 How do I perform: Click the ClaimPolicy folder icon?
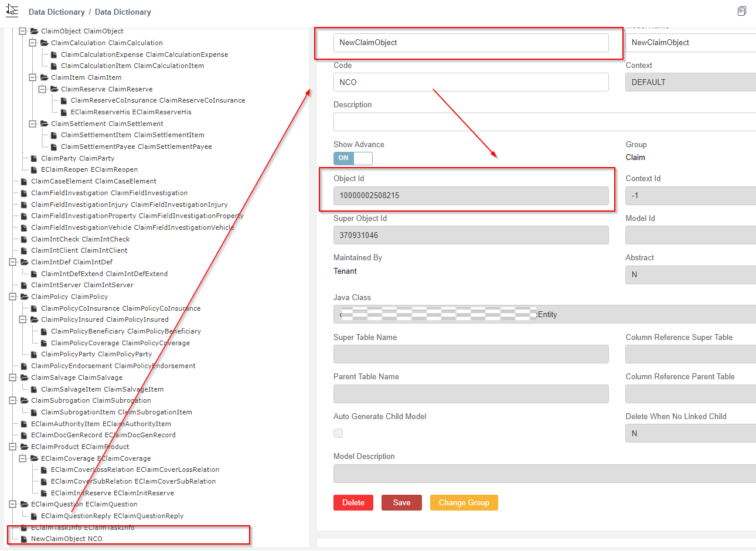tap(24, 297)
